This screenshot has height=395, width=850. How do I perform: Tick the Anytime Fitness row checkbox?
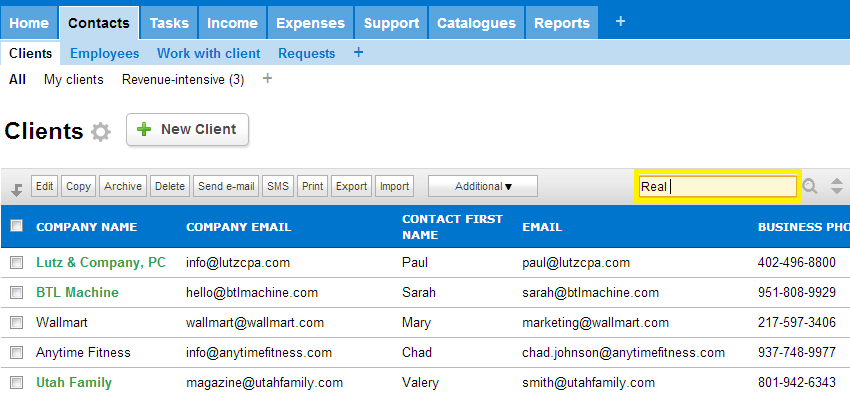point(17,353)
